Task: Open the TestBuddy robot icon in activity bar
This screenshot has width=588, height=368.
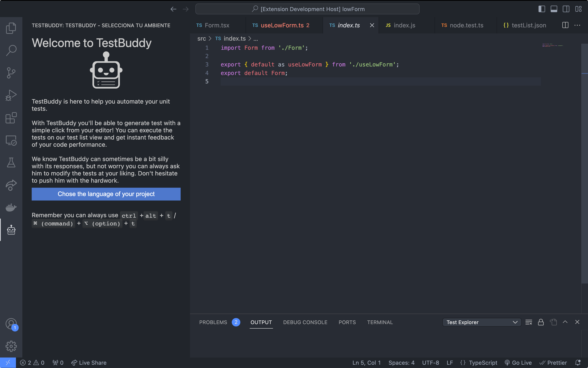Action: [11, 230]
